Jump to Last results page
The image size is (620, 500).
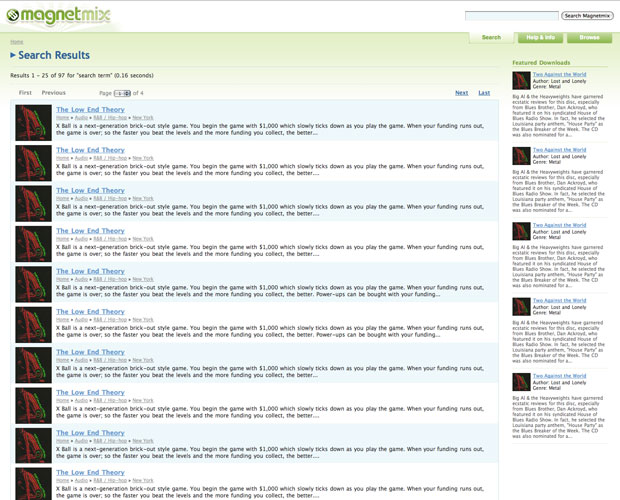pos(484,93)
